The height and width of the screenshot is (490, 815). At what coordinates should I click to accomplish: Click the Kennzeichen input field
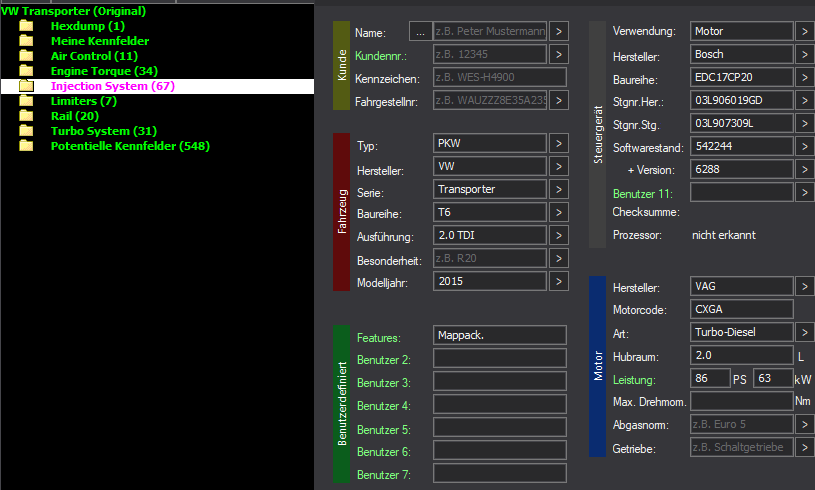click(499, 77)
